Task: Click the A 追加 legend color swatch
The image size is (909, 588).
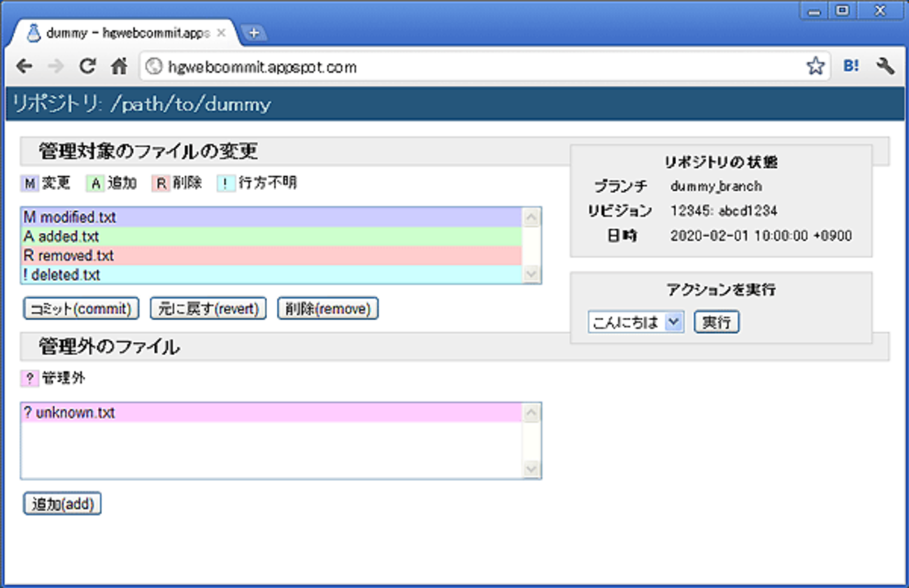Action: [95, 183]
